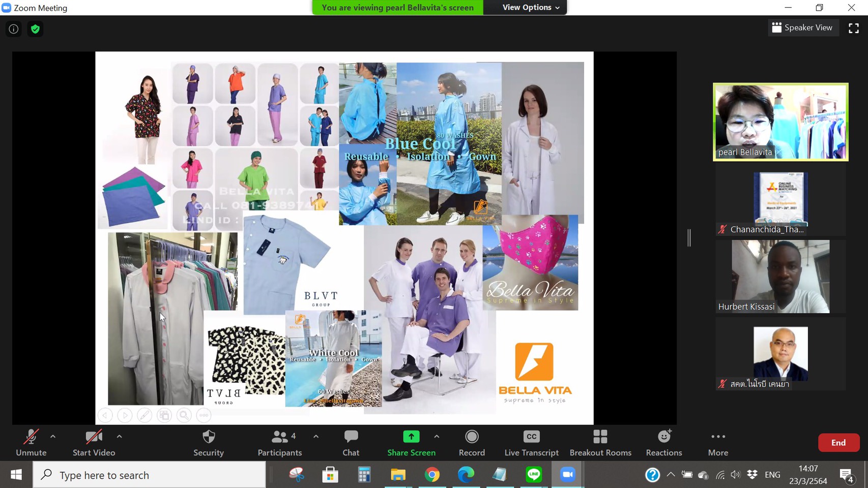Screen dimensions: 868x488
Task: Expand video settings arrow beside Start Video
Action: (x=119, y=436)
